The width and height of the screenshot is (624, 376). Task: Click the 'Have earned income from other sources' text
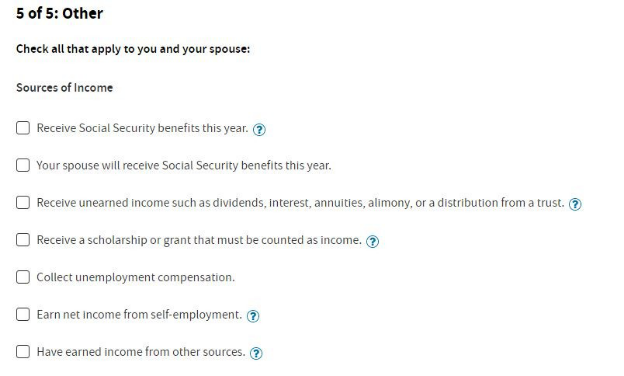[x=141, y=352]
